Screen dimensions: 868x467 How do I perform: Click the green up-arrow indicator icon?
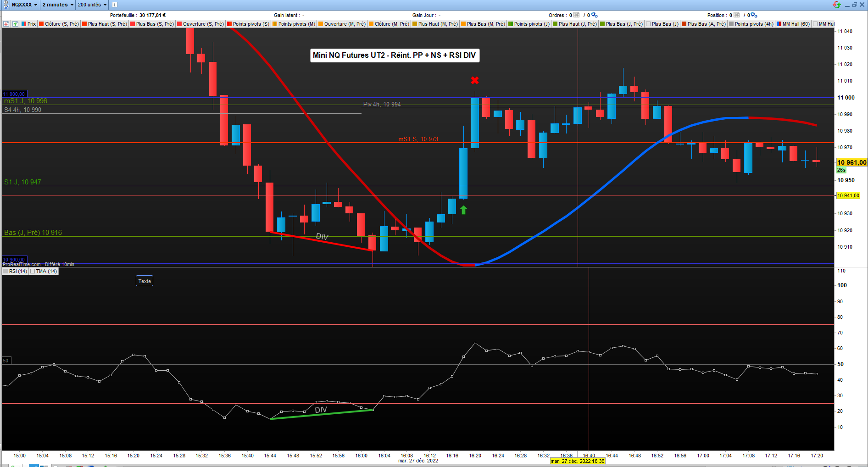[15, 24]
